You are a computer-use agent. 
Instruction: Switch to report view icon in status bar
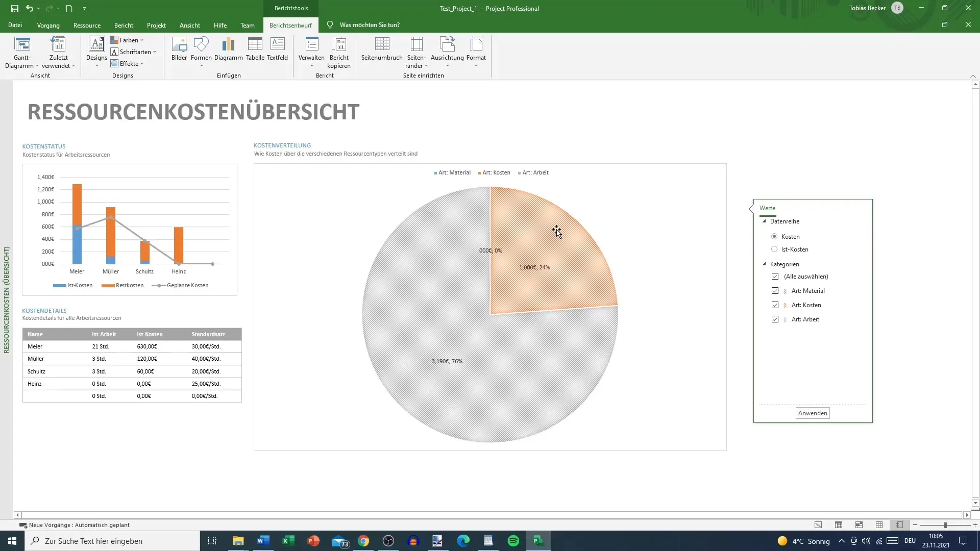899,525
